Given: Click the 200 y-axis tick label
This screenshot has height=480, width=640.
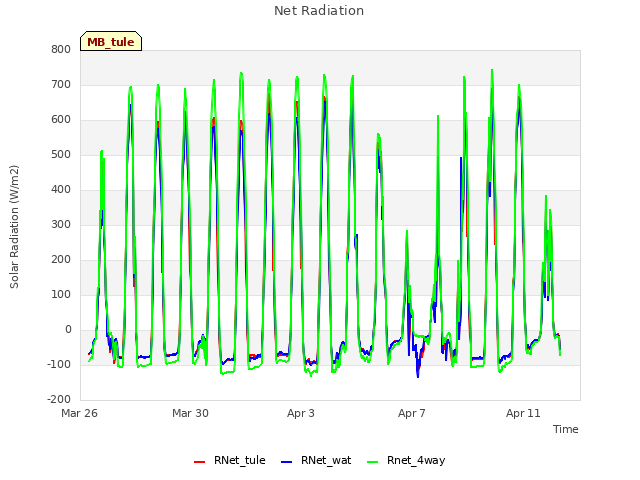Looking at the screenshot, I should click(x=61, y=260).
